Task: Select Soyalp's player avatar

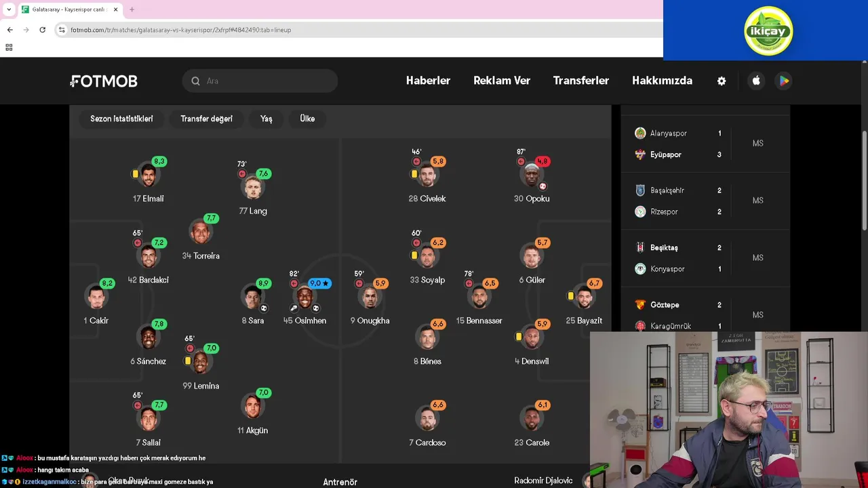Action: pyautogui.click(x=427, y=256)
